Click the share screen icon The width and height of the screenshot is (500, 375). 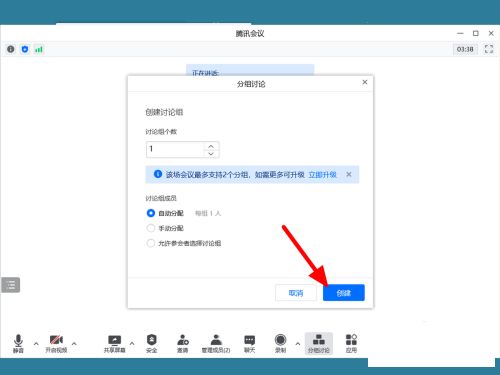point(114,340)
